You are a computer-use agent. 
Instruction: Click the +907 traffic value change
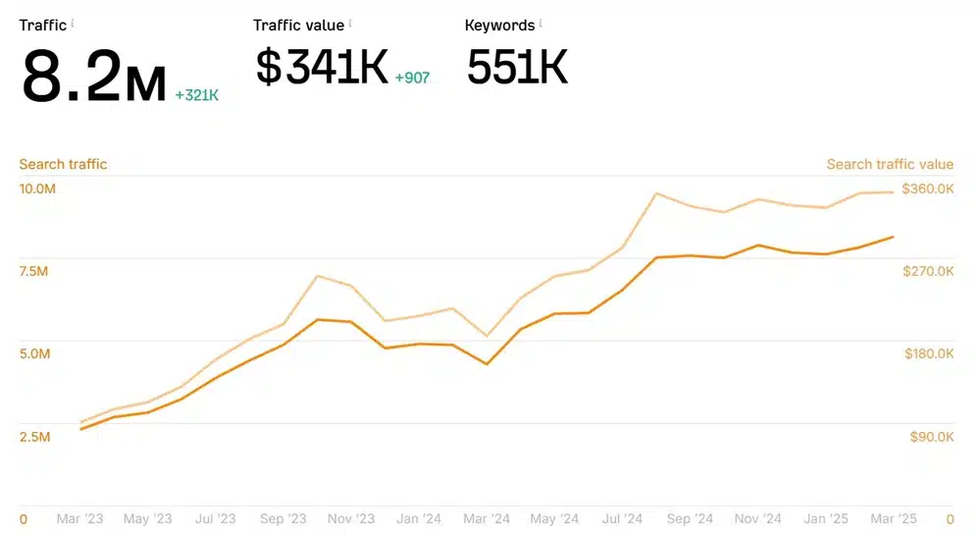tap(413, 78)
